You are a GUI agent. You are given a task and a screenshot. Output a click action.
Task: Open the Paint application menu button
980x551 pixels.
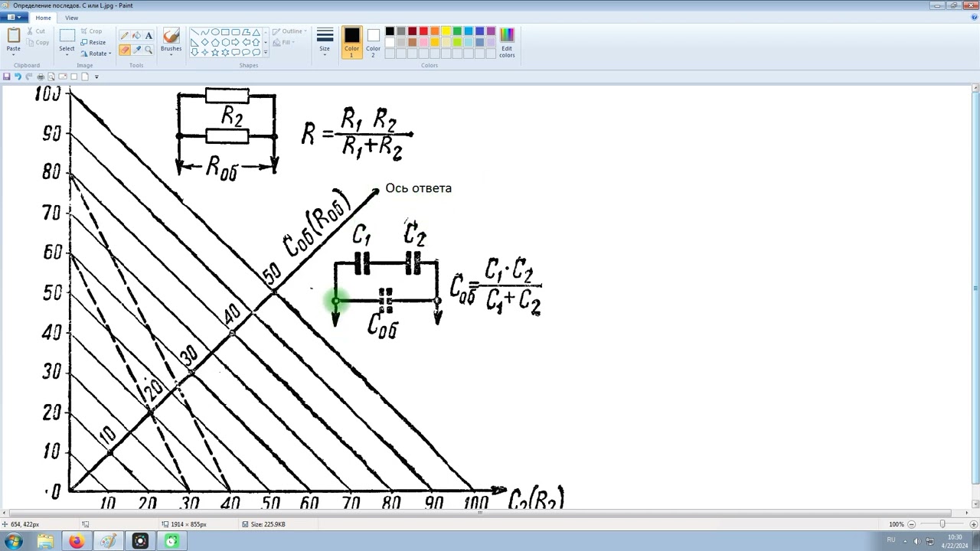click(13, 18)
